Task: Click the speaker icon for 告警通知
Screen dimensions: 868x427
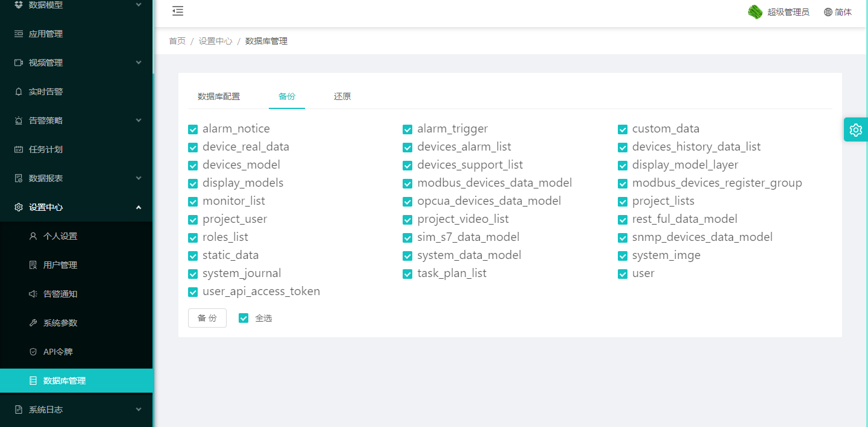Action: pos(33,294)
